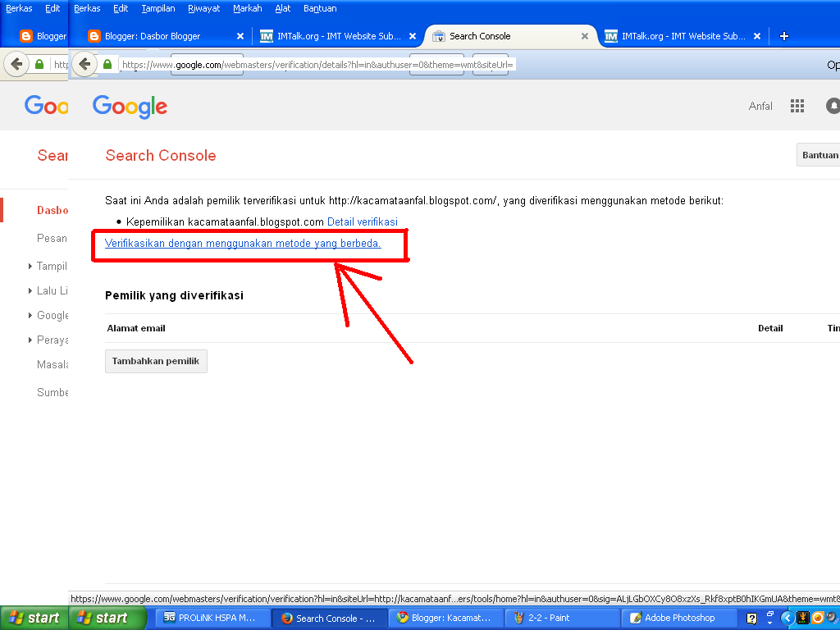
Task: Open PROLiNK HSPA taskbar button
Action: tap(212, 619)
